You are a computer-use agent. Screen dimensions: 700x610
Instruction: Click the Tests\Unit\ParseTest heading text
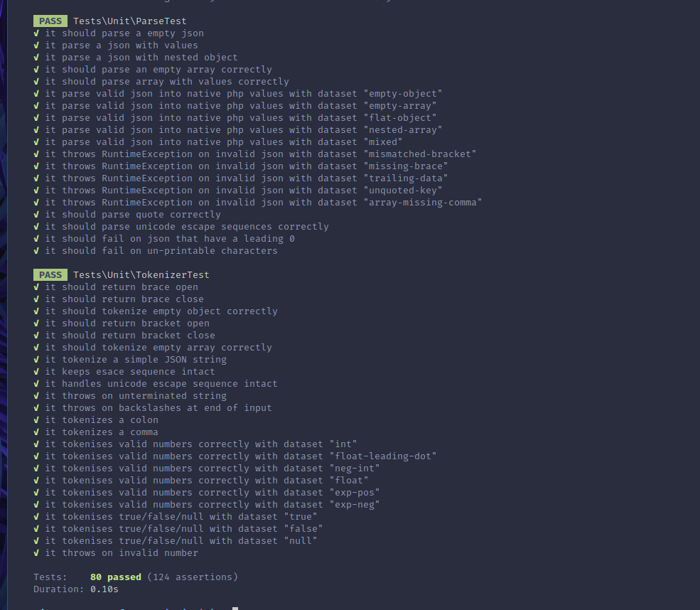130,21
